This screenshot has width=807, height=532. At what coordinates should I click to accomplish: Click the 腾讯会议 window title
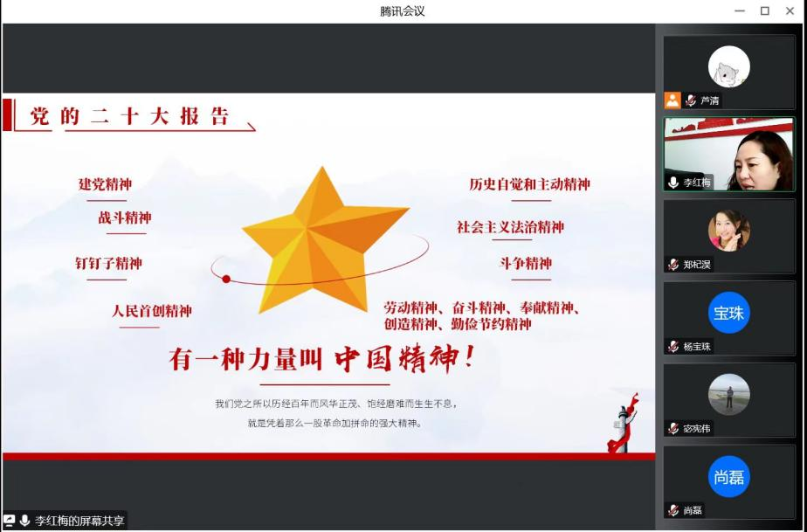pos(403,11)
